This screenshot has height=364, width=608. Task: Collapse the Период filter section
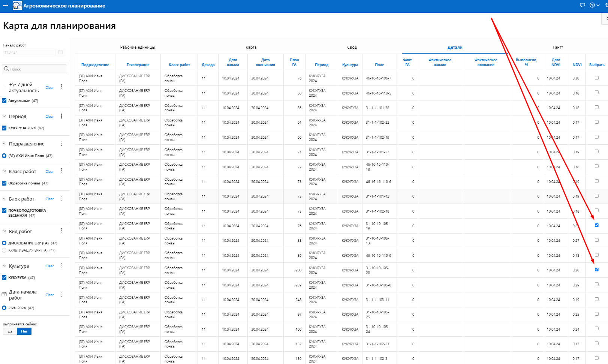tap(4, 117)
